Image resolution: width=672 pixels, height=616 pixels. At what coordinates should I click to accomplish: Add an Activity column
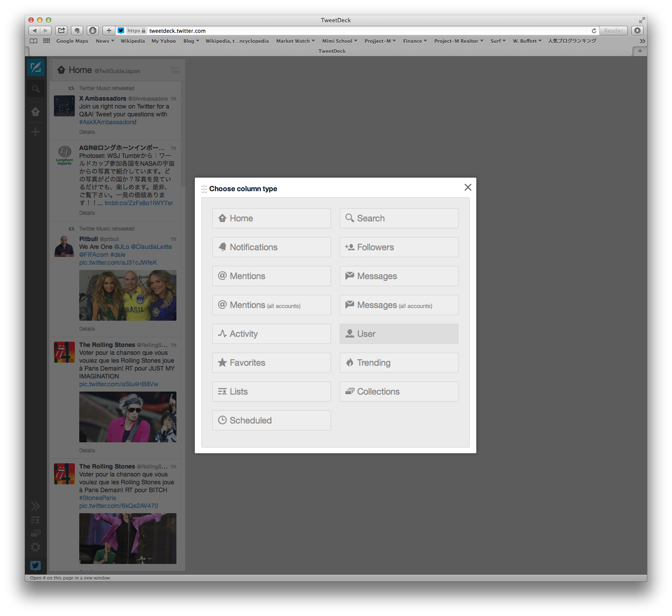271,334
